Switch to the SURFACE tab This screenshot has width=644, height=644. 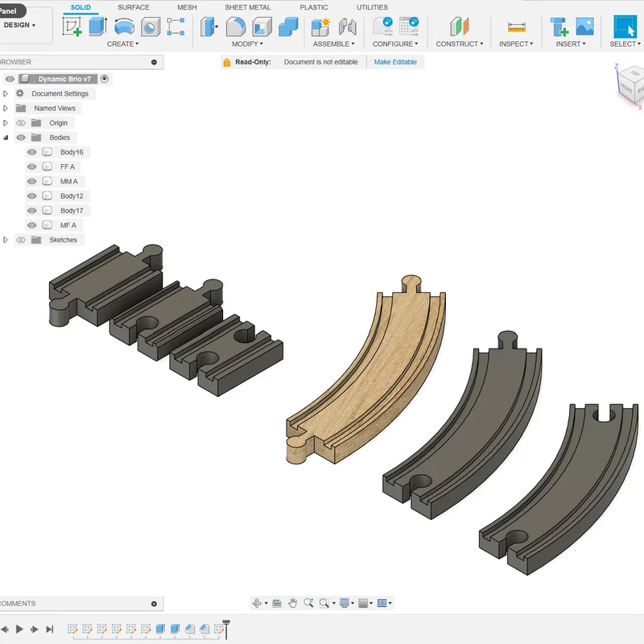pyautogui.click(x=134, y=7)
